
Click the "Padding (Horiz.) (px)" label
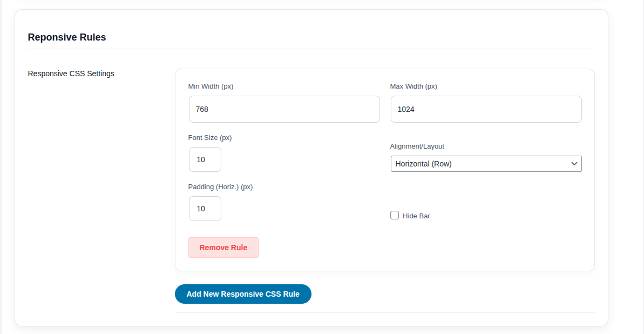[220, 186]
